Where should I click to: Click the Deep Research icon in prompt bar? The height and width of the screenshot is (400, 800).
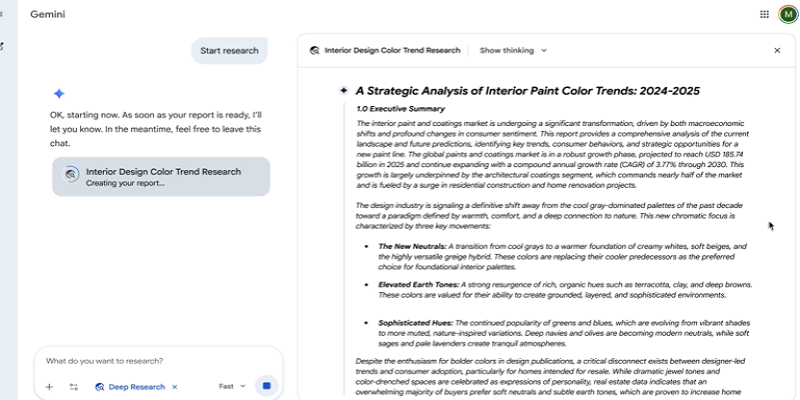(100, 387)
